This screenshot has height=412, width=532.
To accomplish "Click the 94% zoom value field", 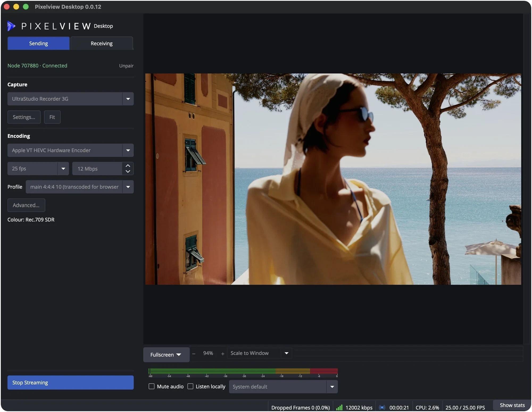I will [x=208, y=353].
